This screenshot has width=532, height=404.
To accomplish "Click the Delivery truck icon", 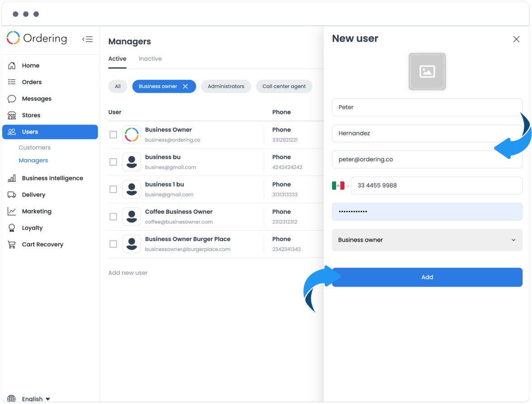I will [12, 195].
